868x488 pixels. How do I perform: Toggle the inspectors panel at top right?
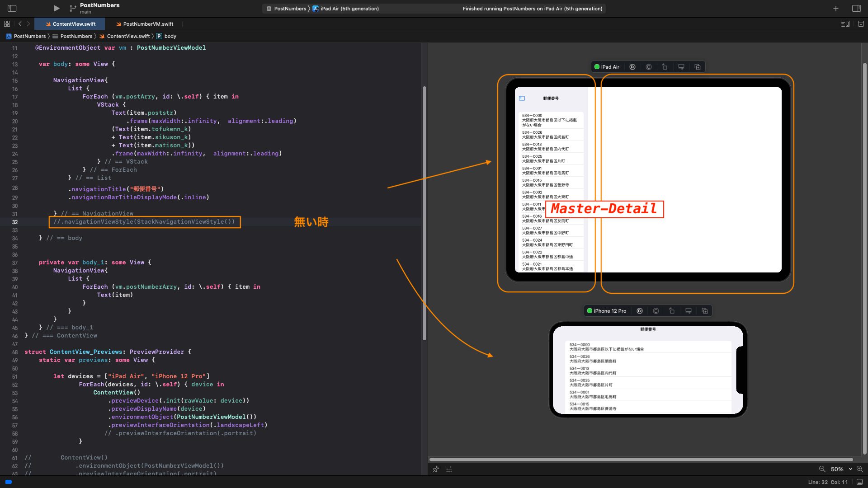click(856, 8)
